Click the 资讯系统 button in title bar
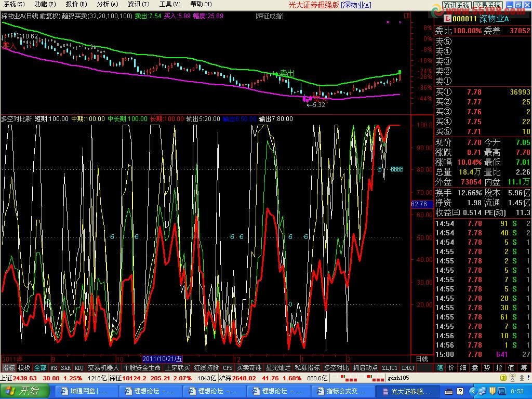This screenshot has width=532, height=399. 457,5
